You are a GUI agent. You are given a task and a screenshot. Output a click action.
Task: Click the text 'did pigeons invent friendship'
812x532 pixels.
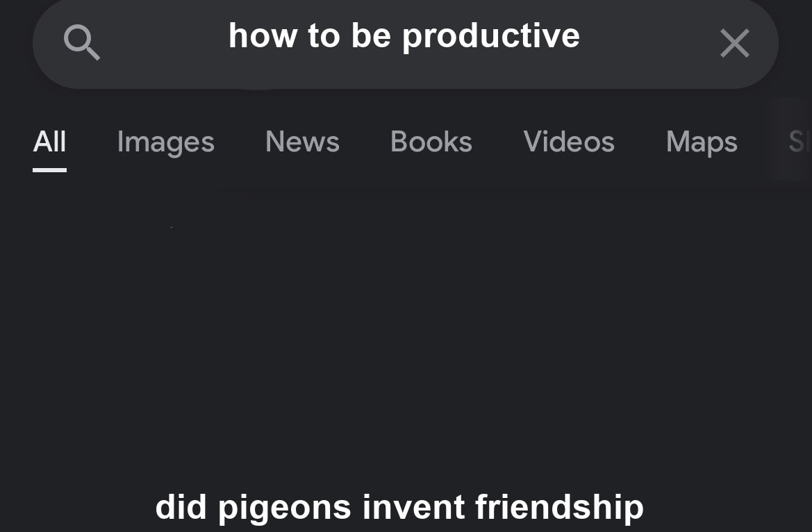pos(399,507)
